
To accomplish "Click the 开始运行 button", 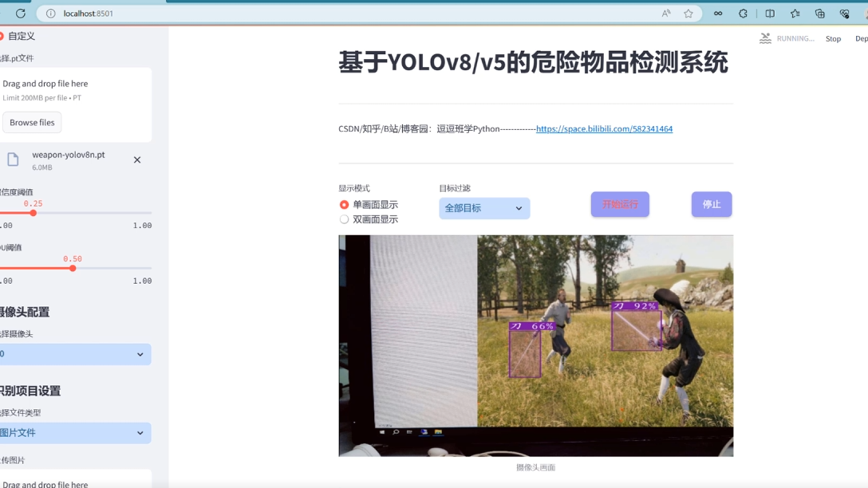I will 620,204.
